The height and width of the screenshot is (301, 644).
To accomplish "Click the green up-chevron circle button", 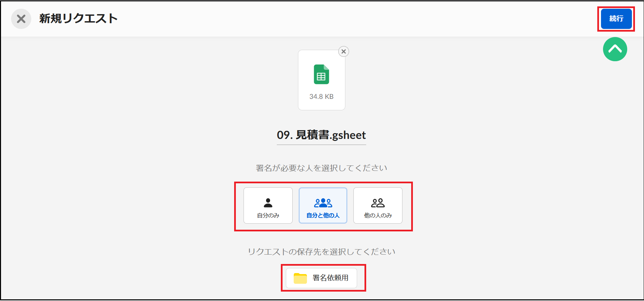I will click(615, 49).
